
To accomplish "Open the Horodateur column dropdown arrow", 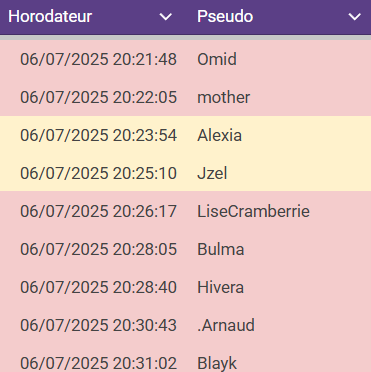I will [166, 17].
